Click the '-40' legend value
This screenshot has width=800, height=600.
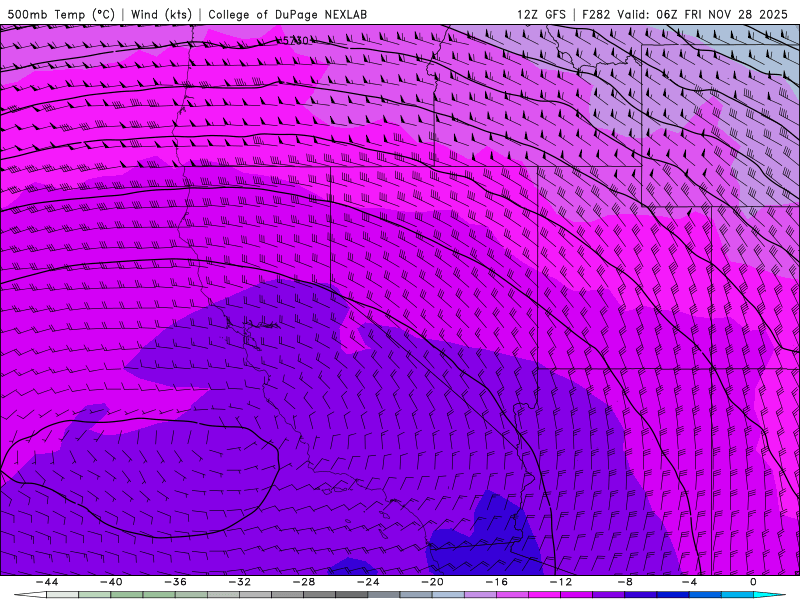[111, 582]
